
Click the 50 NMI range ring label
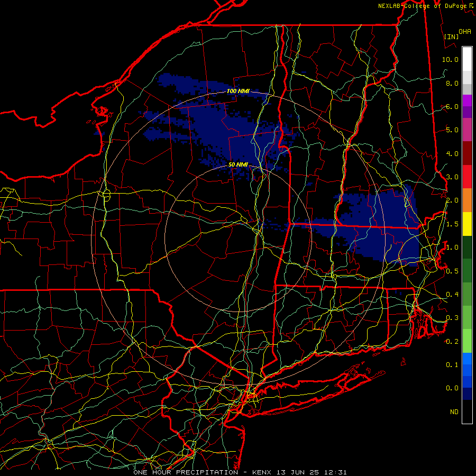(x=238, y=164)
